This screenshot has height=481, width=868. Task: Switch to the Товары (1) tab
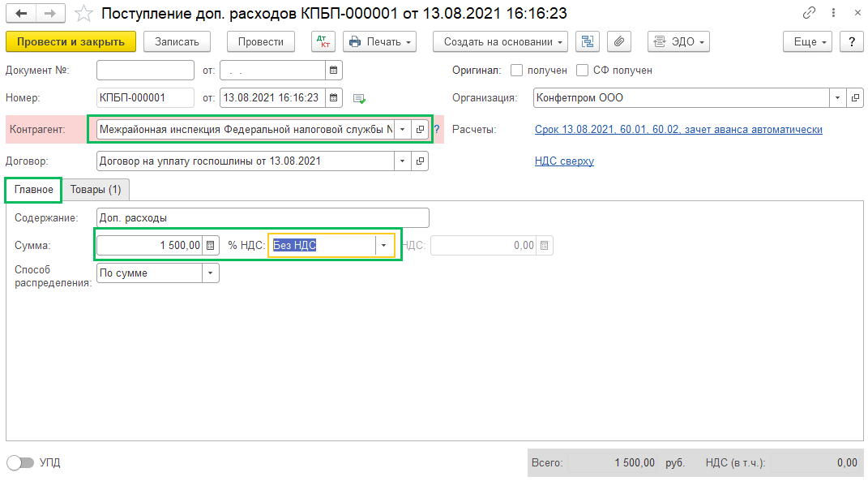tap(96, 190)
